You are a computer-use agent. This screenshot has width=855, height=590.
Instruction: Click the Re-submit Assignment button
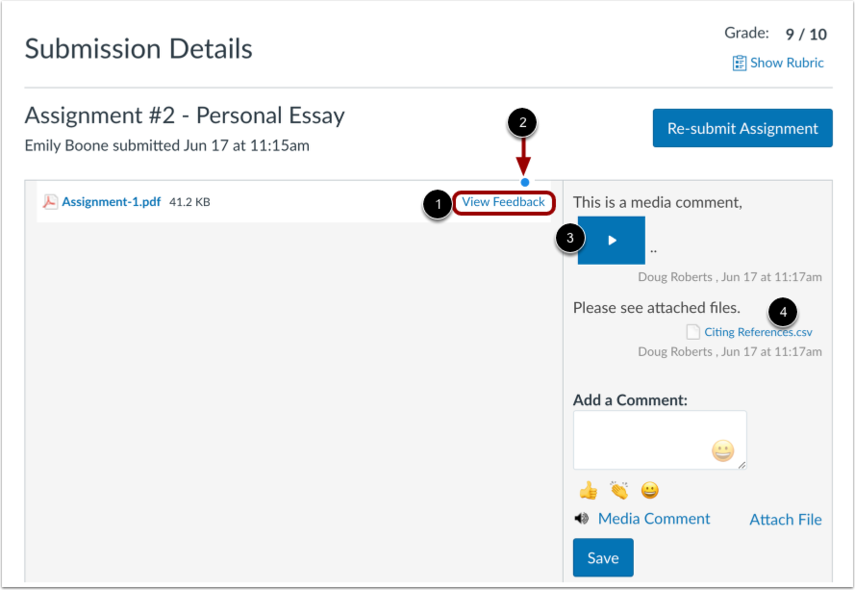point(742,128)
